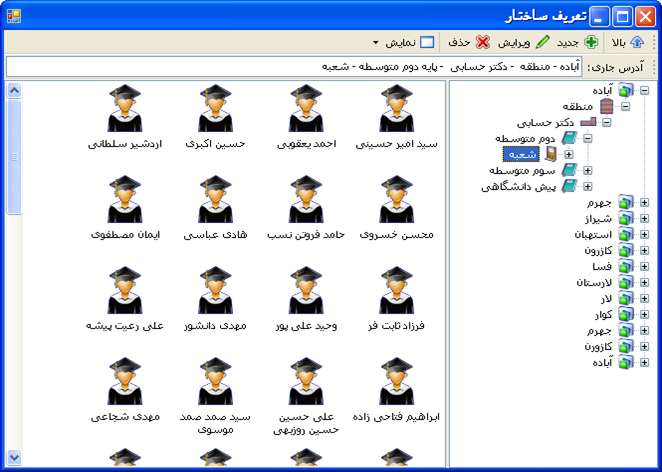Expand the شعبه tree node
The image size is (662, 472).
[x=569, y=155]
